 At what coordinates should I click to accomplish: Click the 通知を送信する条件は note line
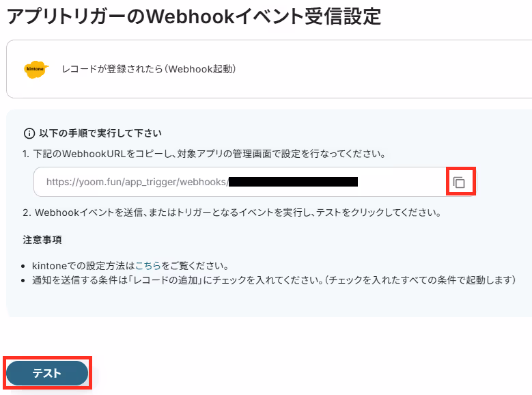point(273,280)
